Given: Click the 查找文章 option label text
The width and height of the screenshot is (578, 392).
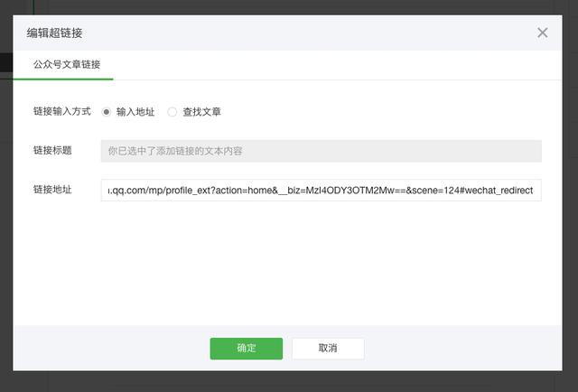Looking at the screenshot, I should [x=201, y=112].
